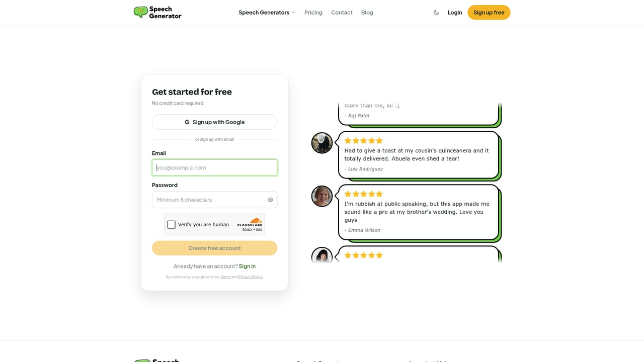
Task: Click Emma Wilson's avatar photo
Action: [322, 196]
